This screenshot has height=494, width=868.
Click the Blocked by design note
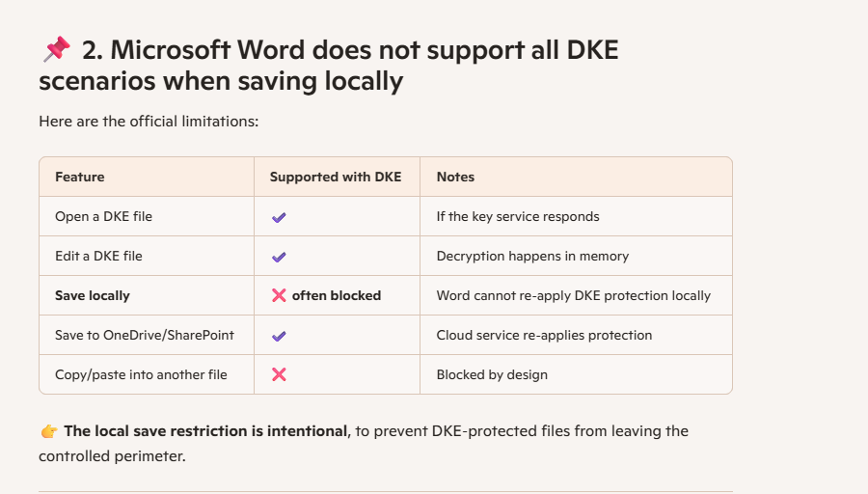point(492,374)
